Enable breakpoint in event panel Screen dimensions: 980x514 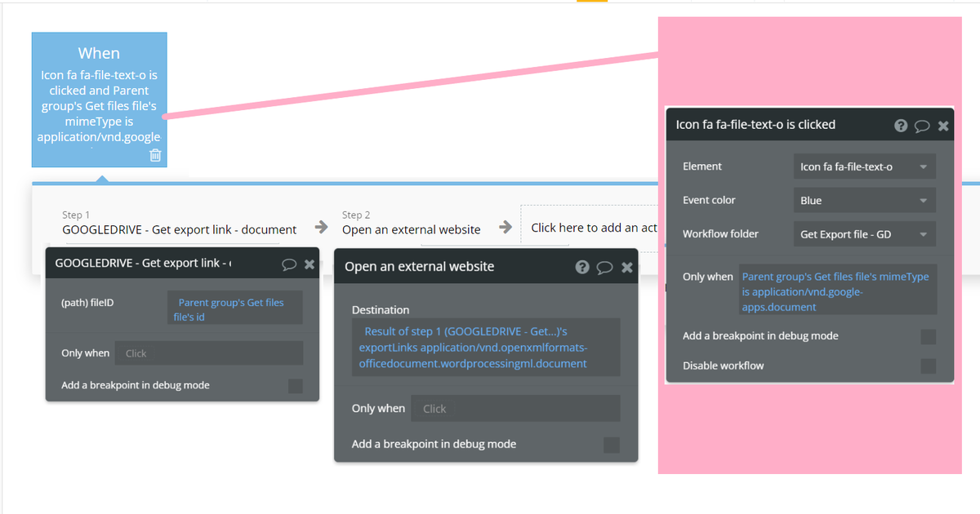[x=929, y=337]
